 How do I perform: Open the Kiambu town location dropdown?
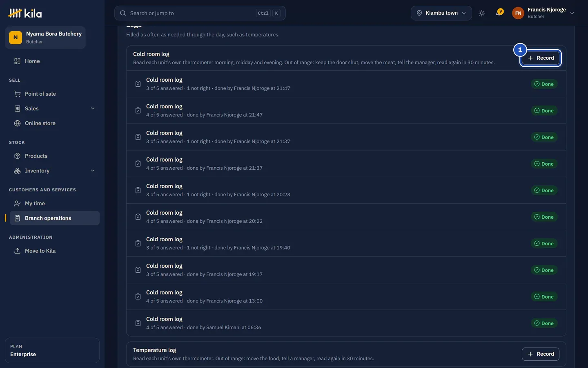441,13
